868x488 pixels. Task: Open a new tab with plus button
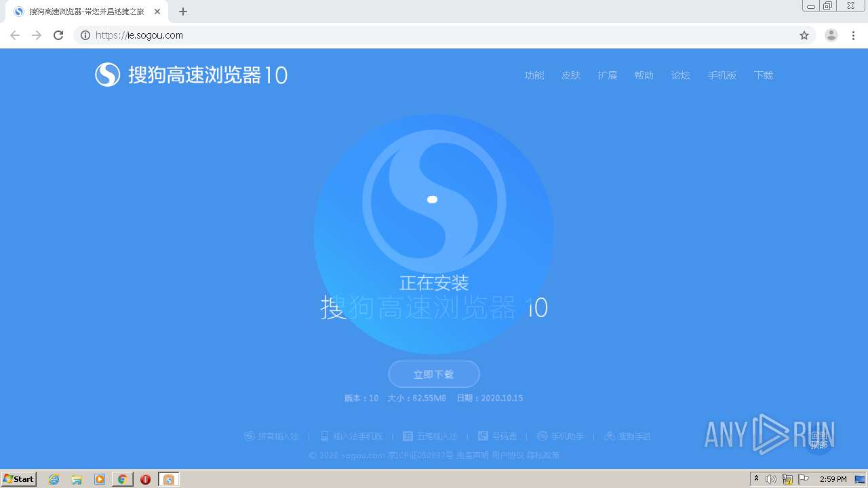(x=183, y=12)
